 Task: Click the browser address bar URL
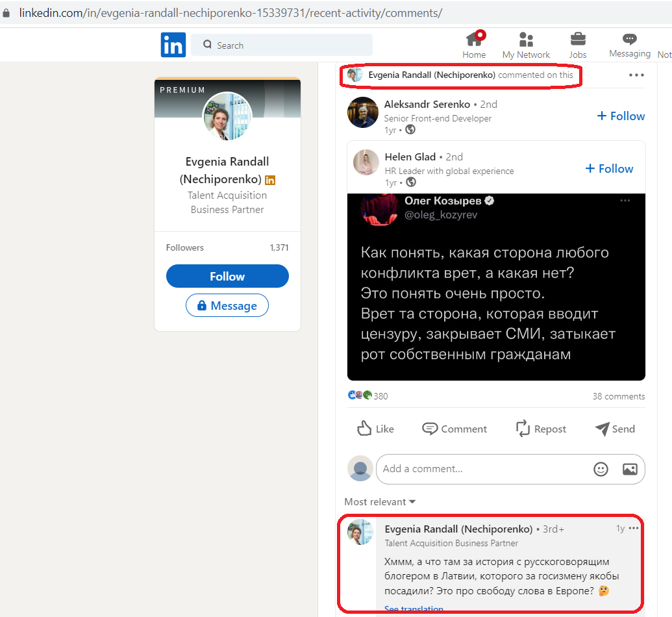[x=230, y=13]
